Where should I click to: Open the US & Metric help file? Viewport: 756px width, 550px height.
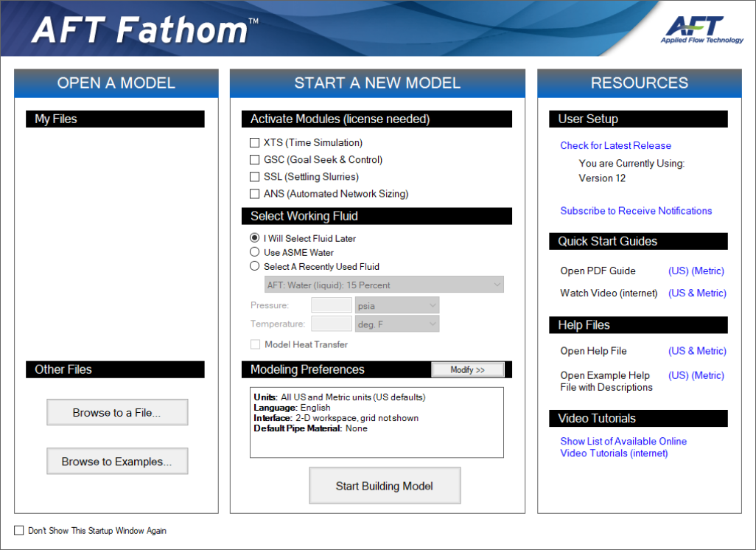point(697,351)
